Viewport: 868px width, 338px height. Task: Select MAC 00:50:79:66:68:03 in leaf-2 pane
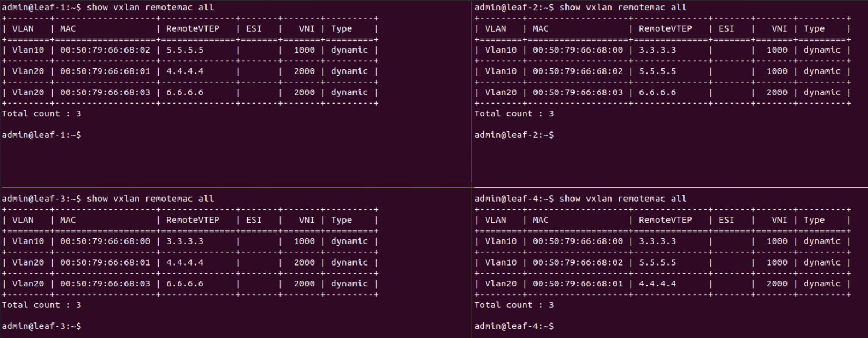pyautogui.click(x=578, y=92)
